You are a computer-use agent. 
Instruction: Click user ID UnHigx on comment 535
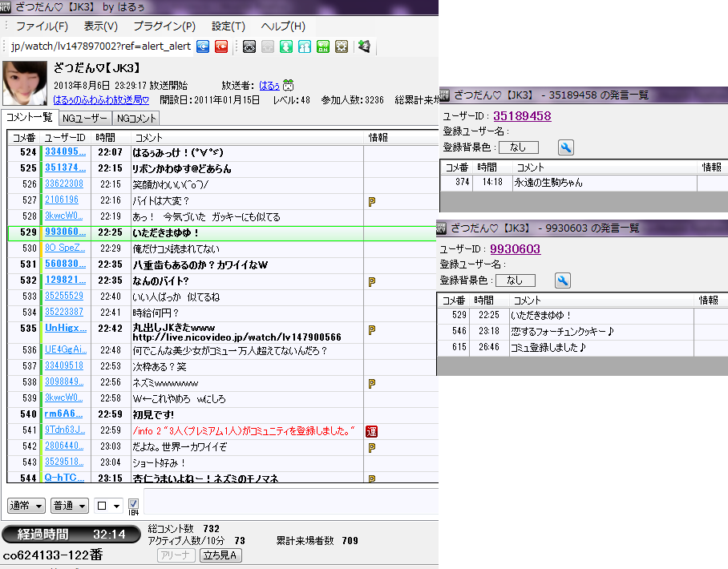[66, 328]
